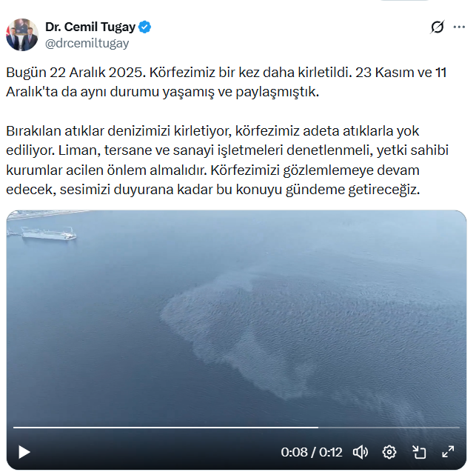The width and height of the screenshot is (476, 475).
Task: Click the Grok explain-post icon
Action: pyautogui.click(x=438, y=27)
